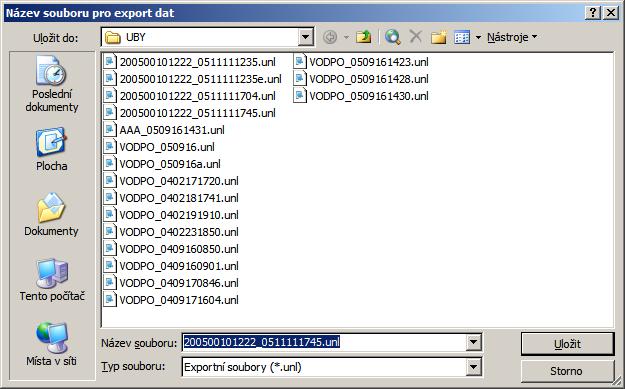
Task: Select file VODPO_050916a.unl
Action: 170,164
